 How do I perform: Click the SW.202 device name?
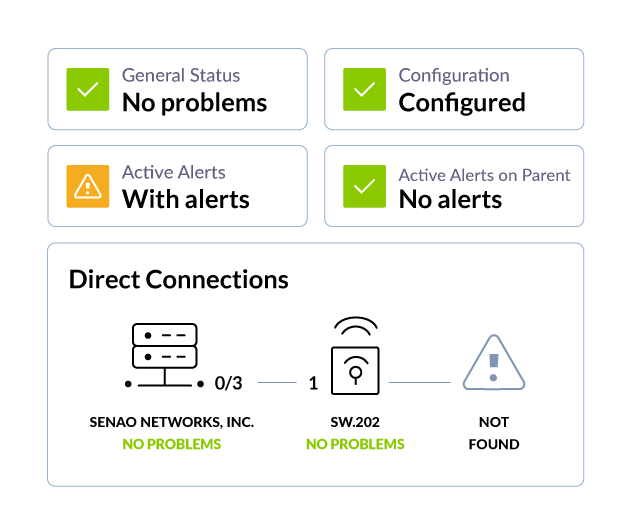[355, 422]
